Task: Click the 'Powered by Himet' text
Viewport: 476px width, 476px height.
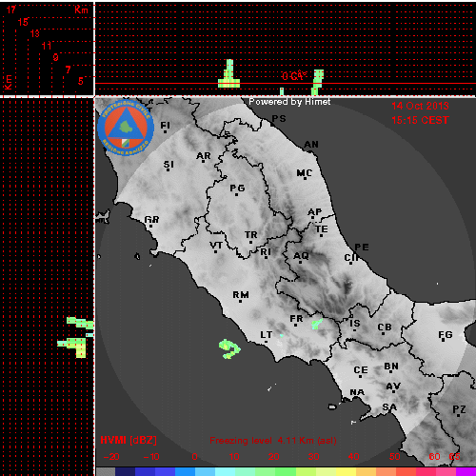Action: tap(289, 102)
